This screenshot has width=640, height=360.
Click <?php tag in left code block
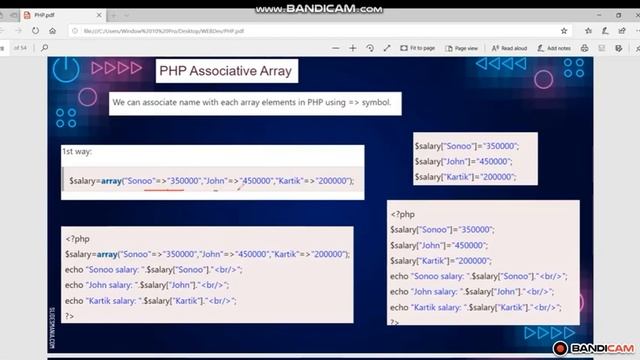tap(78, 239)
